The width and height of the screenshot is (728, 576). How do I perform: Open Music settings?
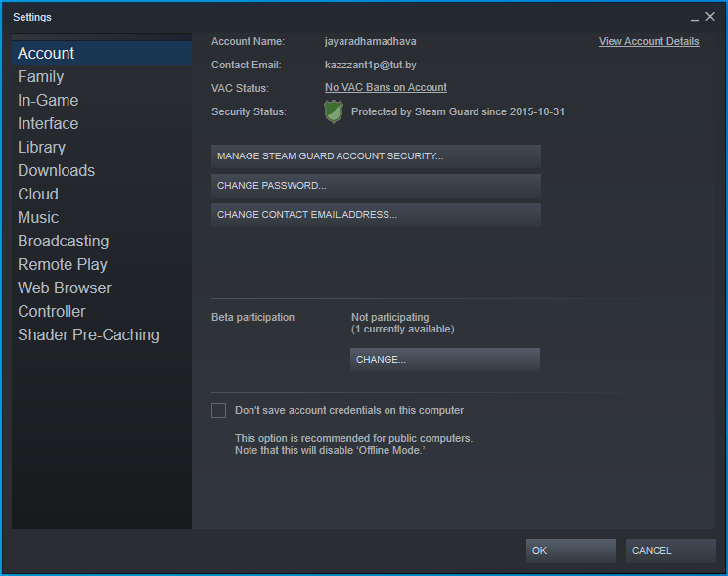point(102,217)
